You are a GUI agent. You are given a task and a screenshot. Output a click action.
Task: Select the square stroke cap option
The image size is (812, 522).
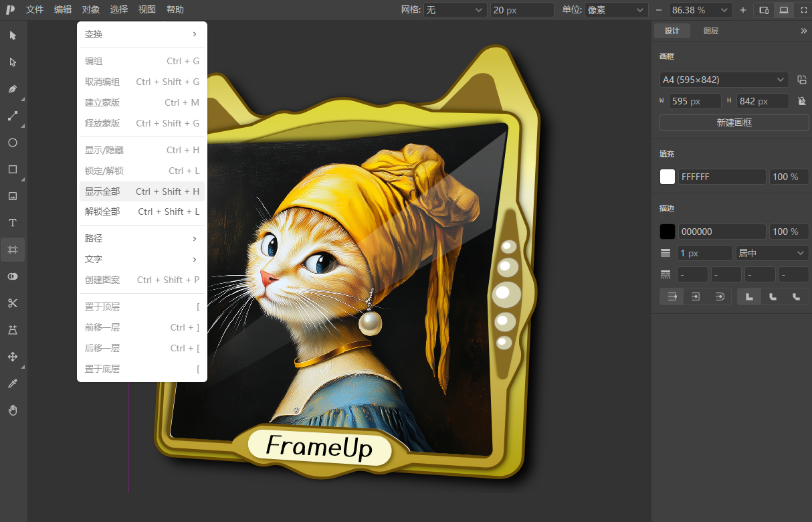696,296
